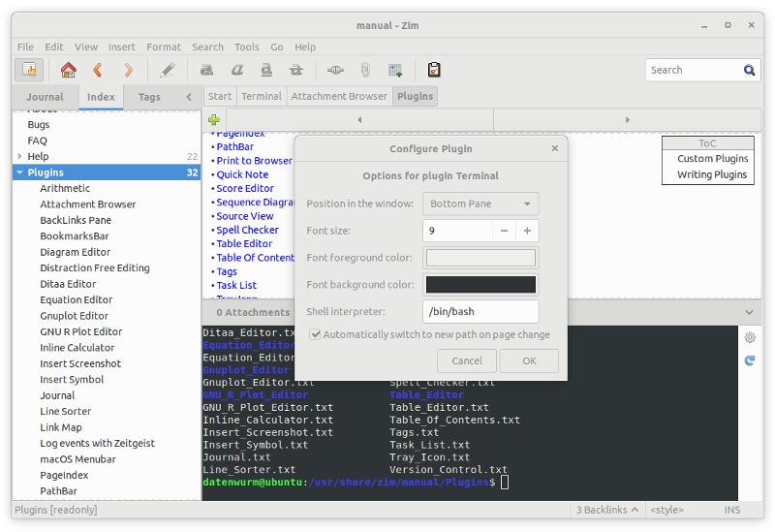Expand the Help tree item
Image resolution: width=775 pixels, height=532 pixels.
[19, 156]
